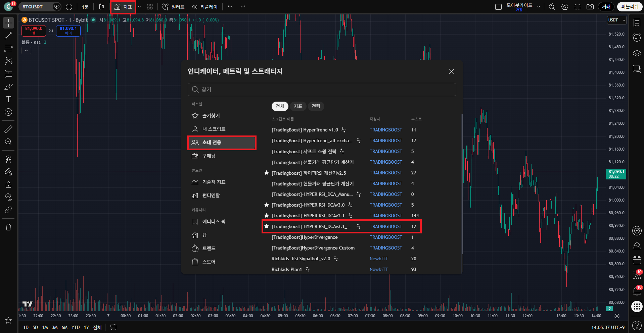Image resolution: width=644 pixels, height=333 pixels.
Task: Open the 구매됨 category
Action: pos(222,156)
